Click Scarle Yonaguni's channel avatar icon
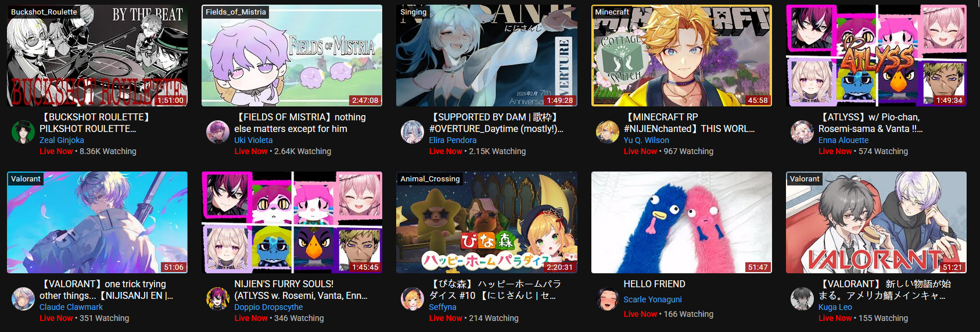This screenshot has width=980, height=332. [607, 299]
